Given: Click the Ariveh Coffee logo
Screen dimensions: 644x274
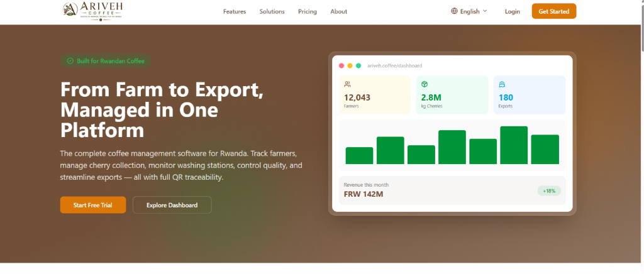Looking at the screenshot, I should pos(93,10).
